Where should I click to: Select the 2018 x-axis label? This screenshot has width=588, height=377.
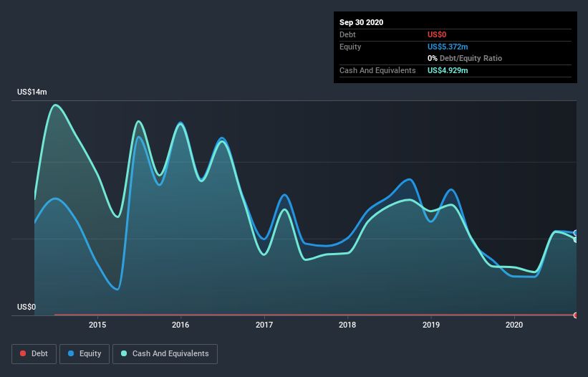coord(347,325)
